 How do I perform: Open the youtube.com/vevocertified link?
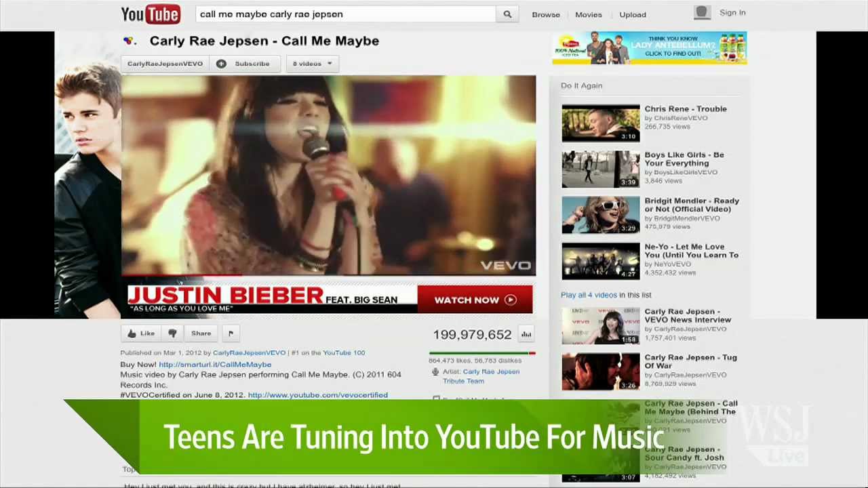[318, 395]
